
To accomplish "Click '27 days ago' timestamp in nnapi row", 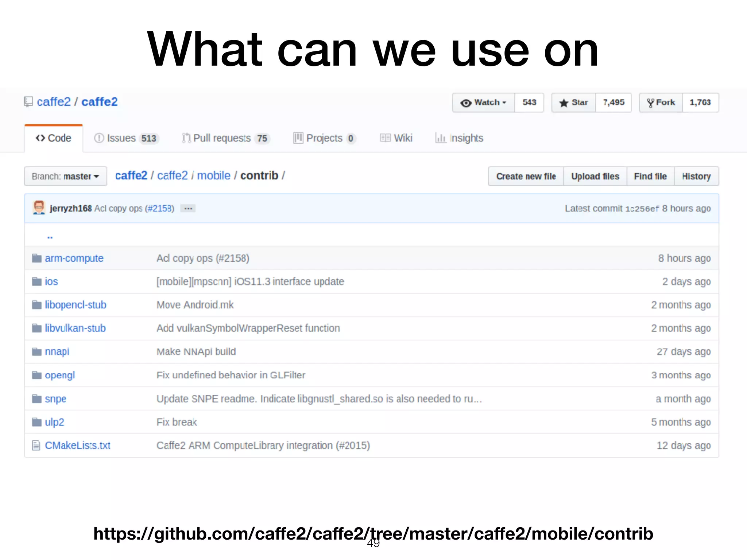I will pyautogui.click(x=684, y=351).
